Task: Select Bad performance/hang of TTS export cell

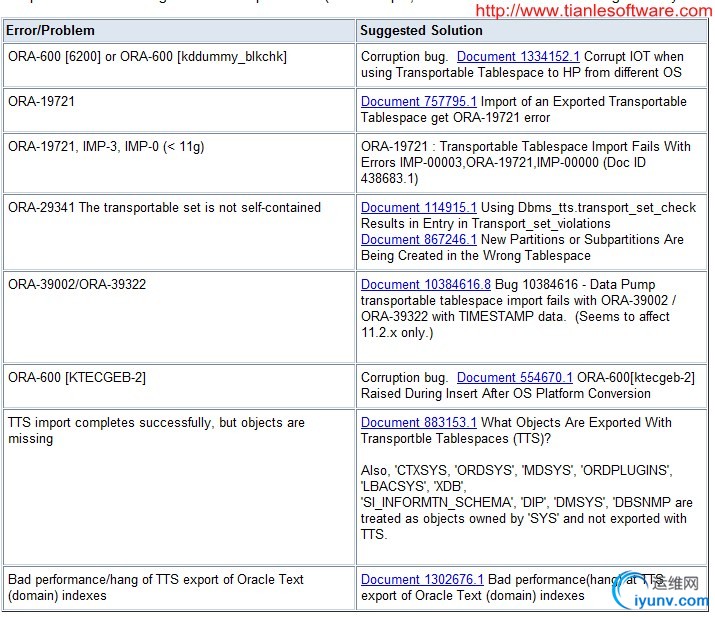Action: pos(179,588)
